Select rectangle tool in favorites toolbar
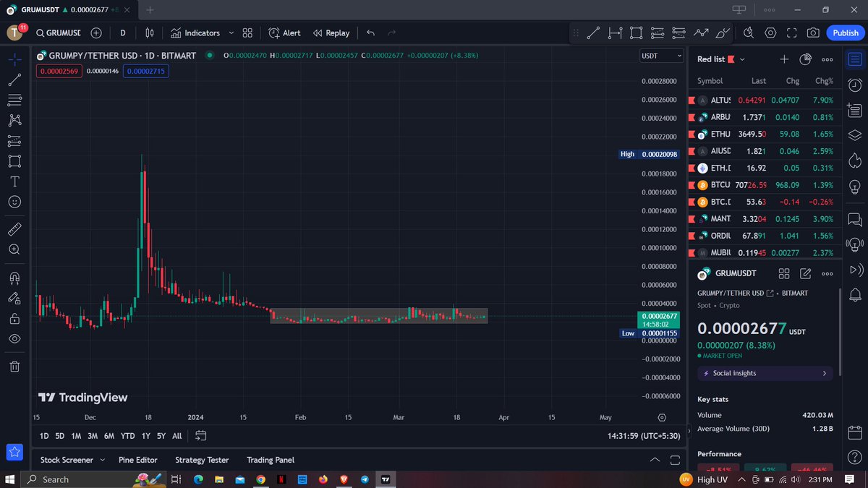Viewport: 868px width, 488px height. [x=636, y=33]
